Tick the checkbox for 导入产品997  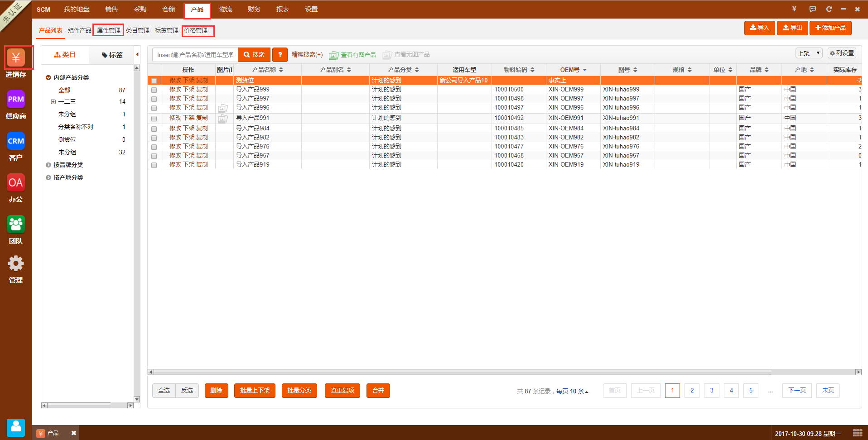tap(154, 99)
